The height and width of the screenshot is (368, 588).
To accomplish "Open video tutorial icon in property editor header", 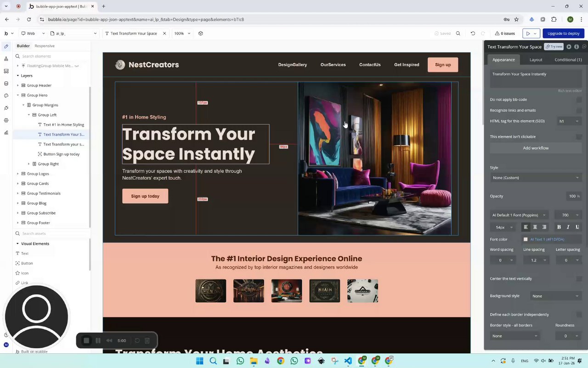I will [x=569, y=46].
